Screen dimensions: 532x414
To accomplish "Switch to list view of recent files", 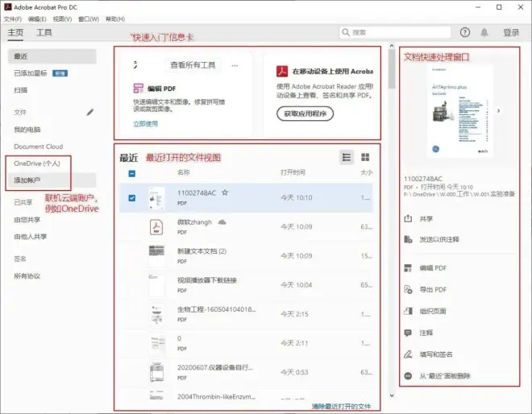I will point(347,157).
